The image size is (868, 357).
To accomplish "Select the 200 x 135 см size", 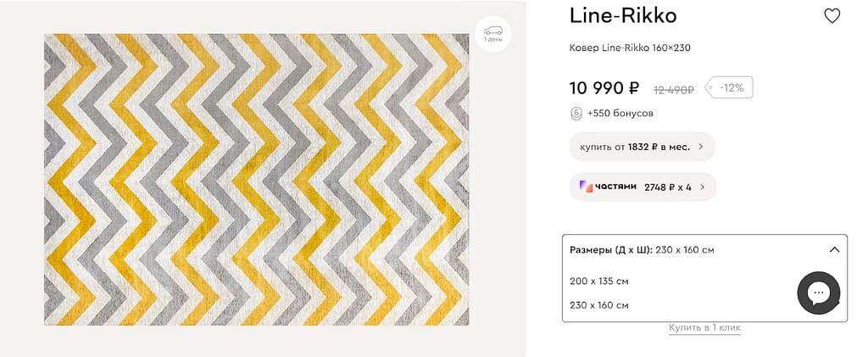I will pyautogui.click(x=599, y=281).
